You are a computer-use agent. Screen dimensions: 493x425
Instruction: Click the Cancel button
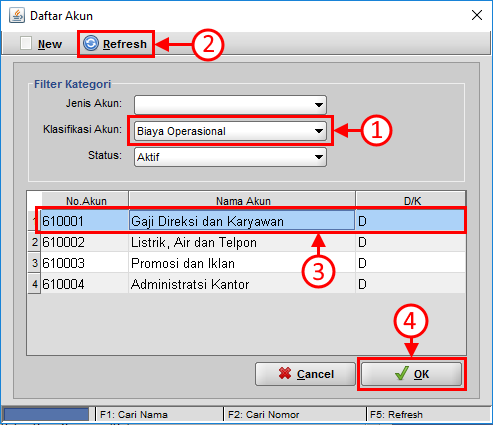point(305,374)
